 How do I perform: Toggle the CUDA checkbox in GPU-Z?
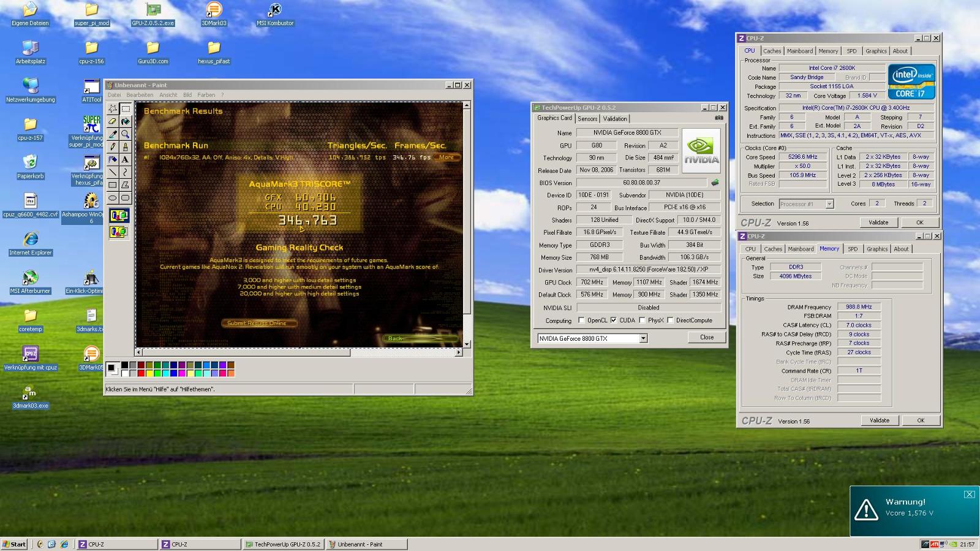coord(613,320)
